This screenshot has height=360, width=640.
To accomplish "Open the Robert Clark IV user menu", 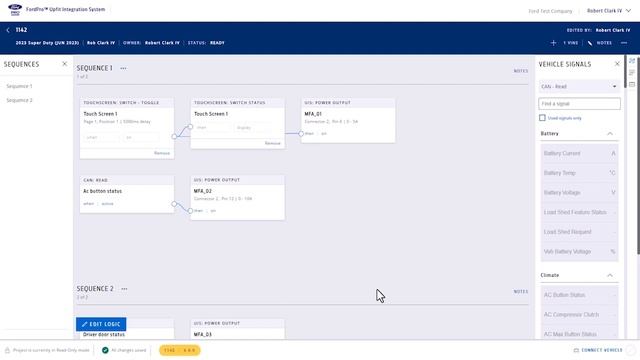I will 609,11.
